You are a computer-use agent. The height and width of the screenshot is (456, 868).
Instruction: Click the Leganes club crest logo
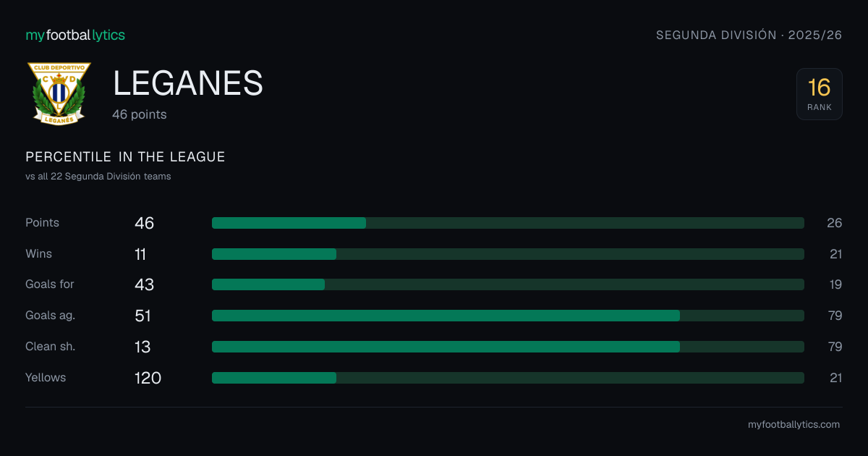point(59,93)
